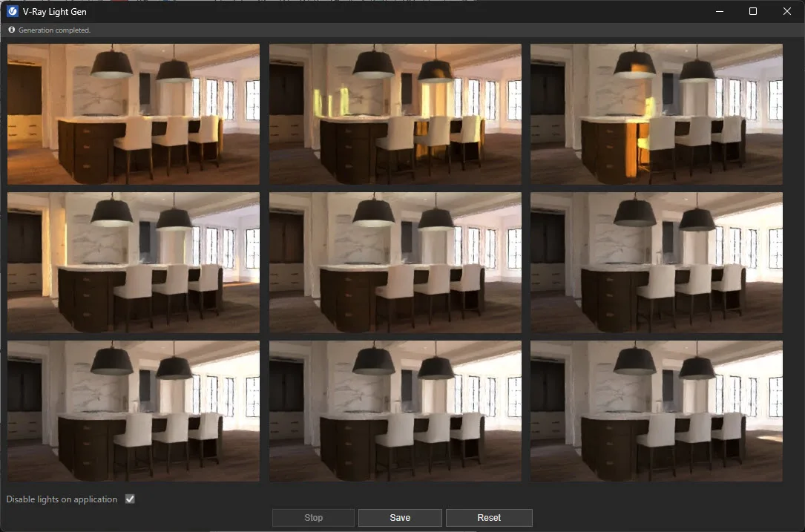
Task: Select the top-middle glowing cabinet lighting preview
Action: 395,114
